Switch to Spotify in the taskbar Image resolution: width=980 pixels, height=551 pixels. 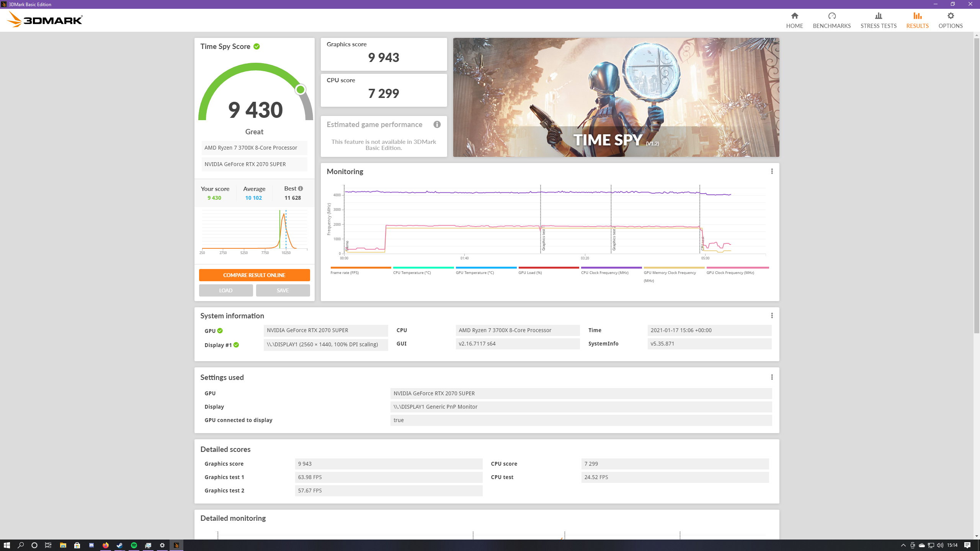pos(134,545)
